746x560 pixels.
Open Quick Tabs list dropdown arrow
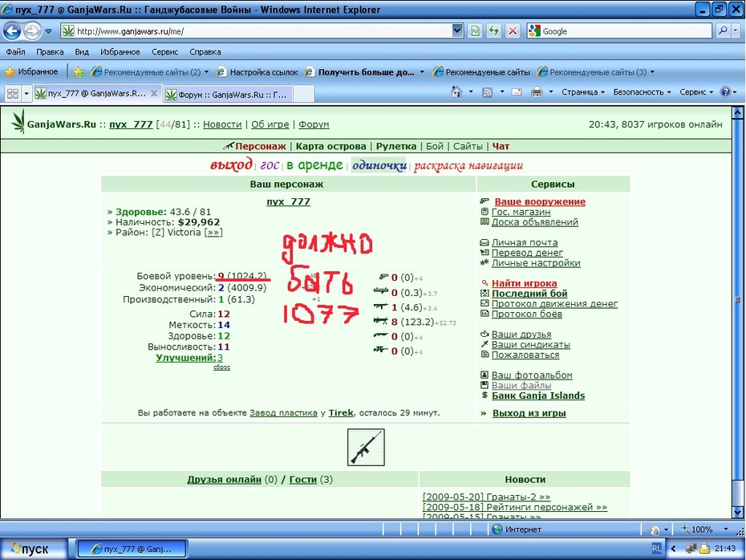click(x=26, y=94)
